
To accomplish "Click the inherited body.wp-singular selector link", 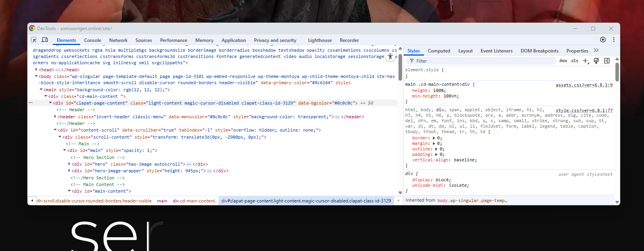I will click(x=472, y=200).
